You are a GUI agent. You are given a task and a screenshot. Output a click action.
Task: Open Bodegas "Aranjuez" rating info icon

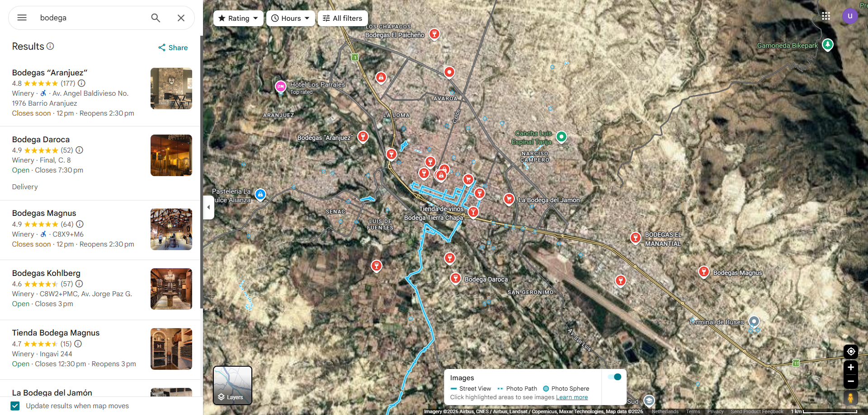pyautogui.click(x=81, y=83)
